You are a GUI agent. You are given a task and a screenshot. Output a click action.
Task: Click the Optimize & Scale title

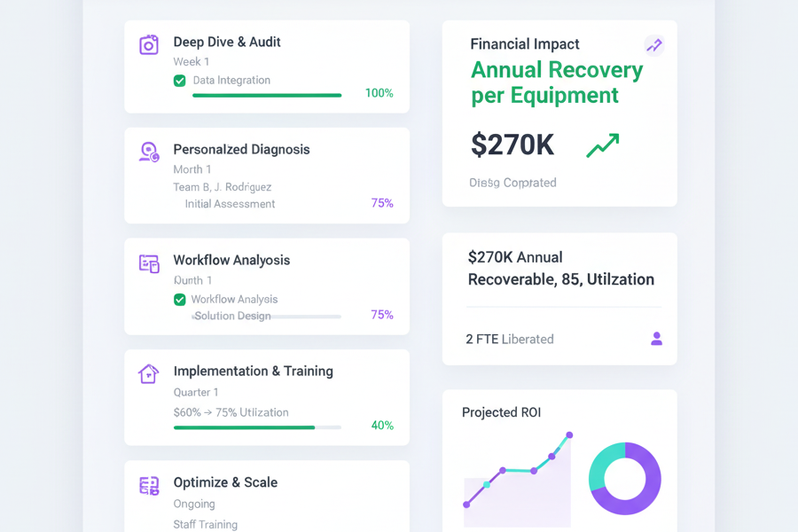(x=225, y=482)
